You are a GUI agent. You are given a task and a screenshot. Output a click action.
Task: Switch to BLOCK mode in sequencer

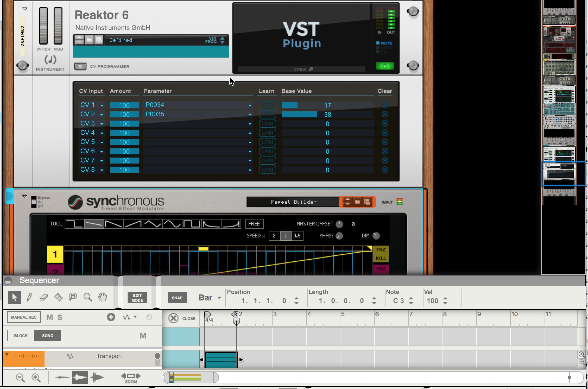point(20,335)
